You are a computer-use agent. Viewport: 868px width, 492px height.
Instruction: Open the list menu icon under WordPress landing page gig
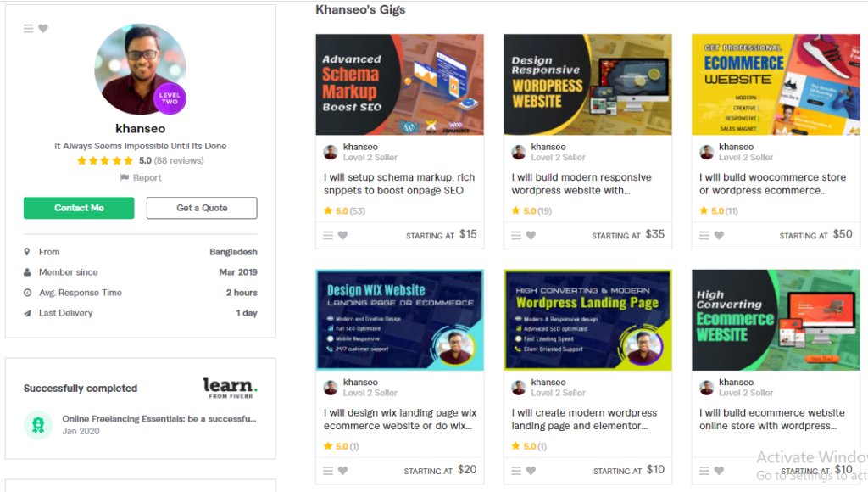(x=516, y=471)
